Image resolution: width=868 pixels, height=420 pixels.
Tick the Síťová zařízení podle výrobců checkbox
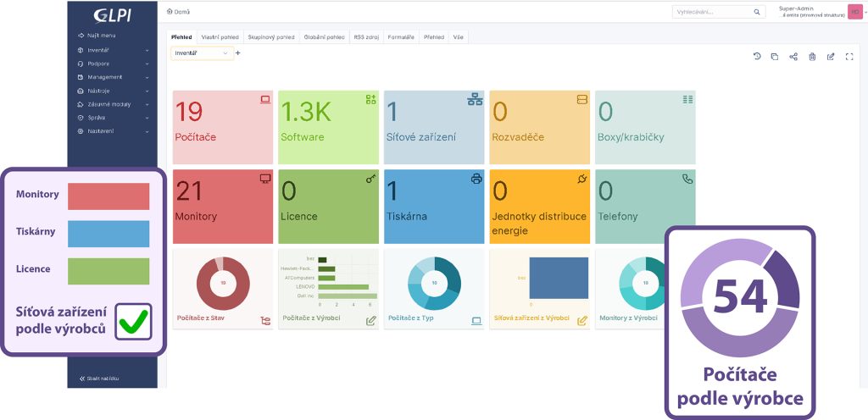tap(133, 321)
